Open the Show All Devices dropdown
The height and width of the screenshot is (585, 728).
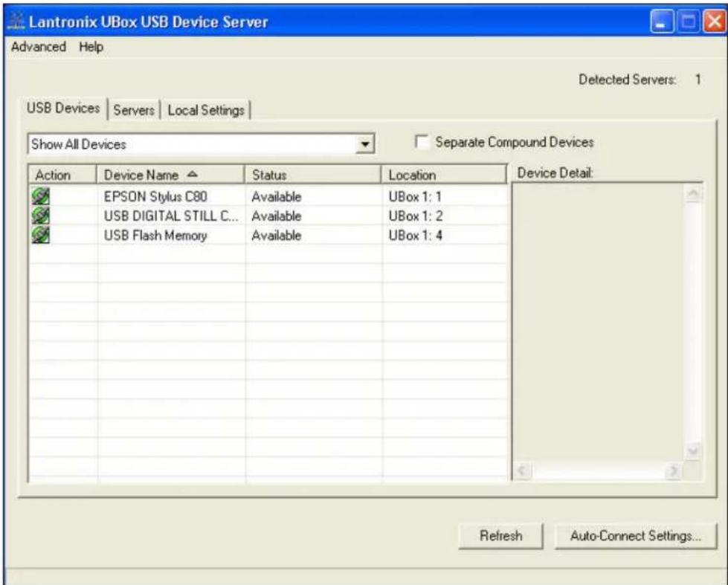[365, 144]
